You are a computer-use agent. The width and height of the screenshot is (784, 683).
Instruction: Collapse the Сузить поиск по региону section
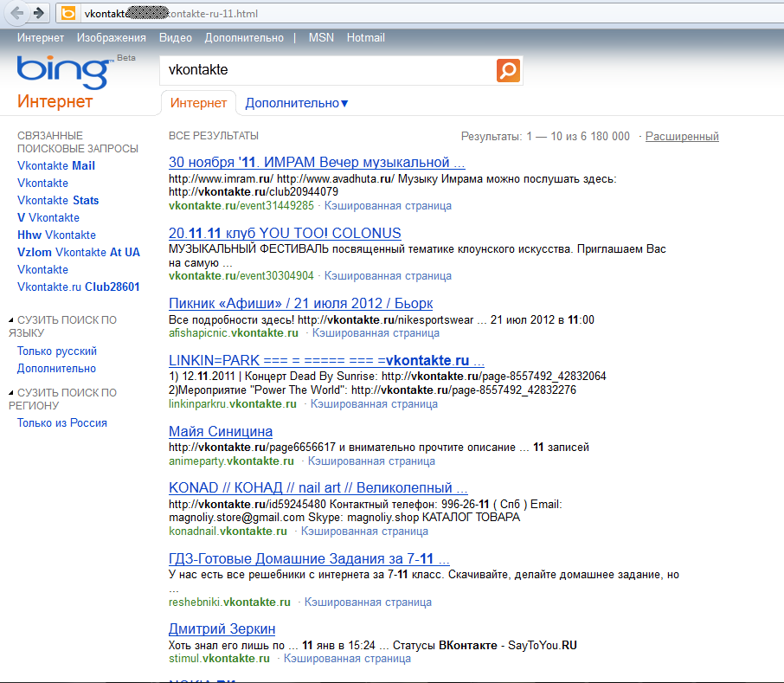(x=11, y=393)
